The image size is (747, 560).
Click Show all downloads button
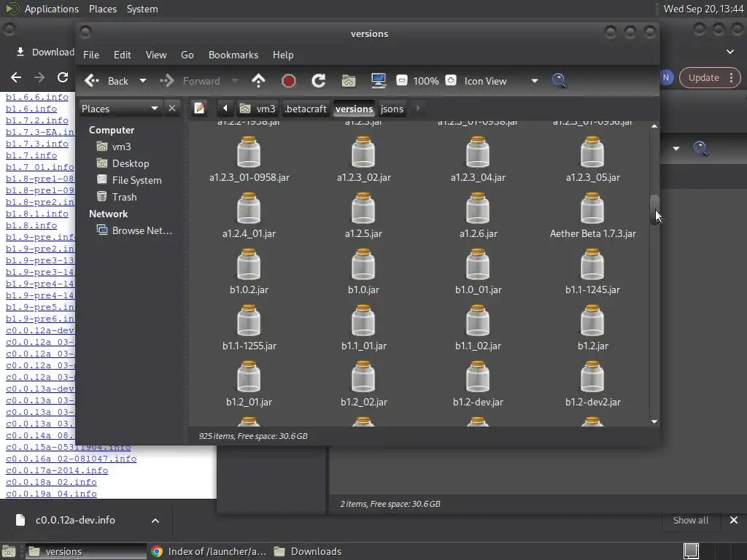click(690, 520)
